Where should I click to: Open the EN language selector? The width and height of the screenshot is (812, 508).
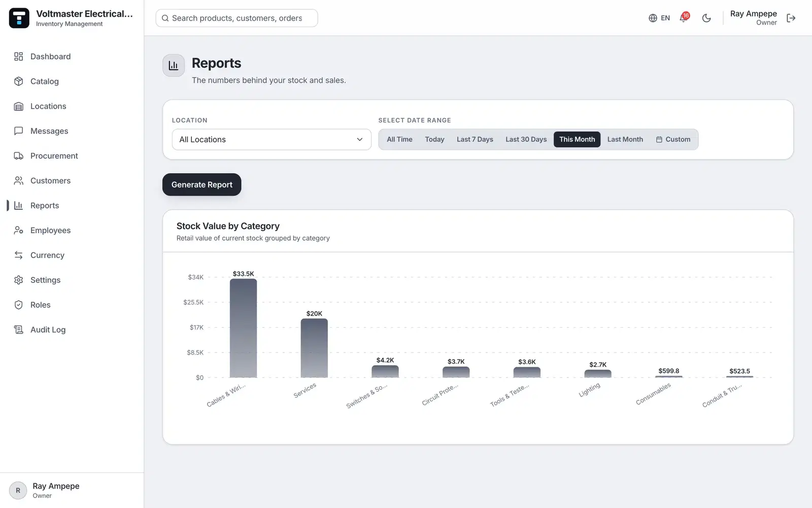click(659, 18)
